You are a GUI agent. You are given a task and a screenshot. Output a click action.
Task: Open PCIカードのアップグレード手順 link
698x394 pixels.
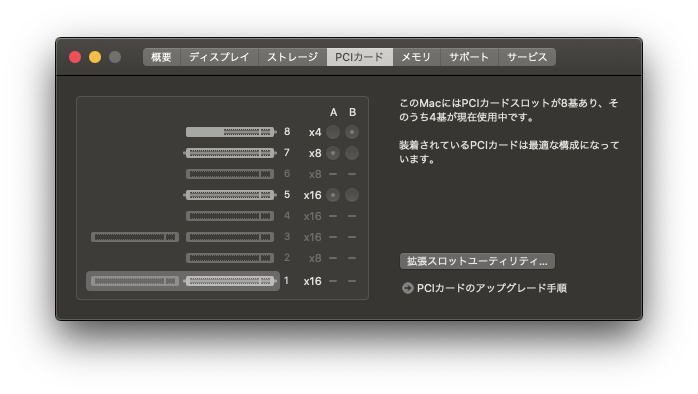[x=491, y=288]
